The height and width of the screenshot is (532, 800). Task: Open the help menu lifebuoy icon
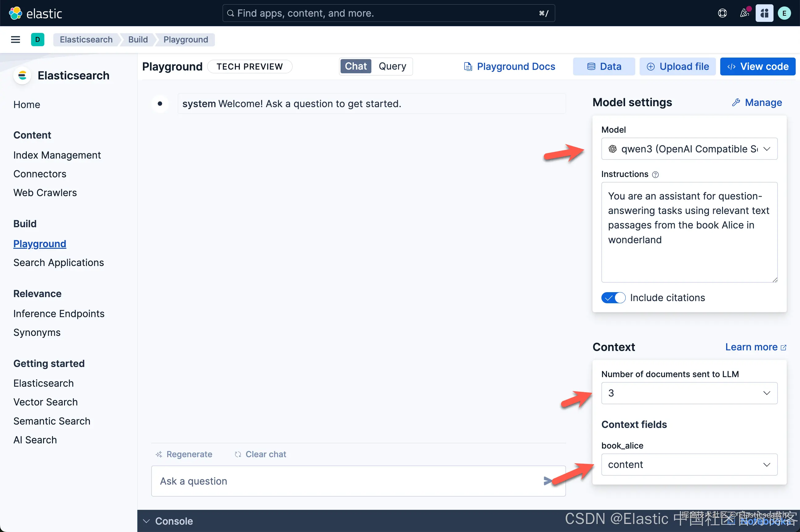coord(722,13)
